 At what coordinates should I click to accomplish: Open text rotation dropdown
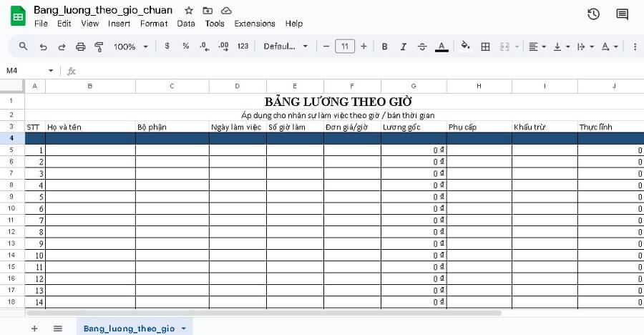point(610,47)
